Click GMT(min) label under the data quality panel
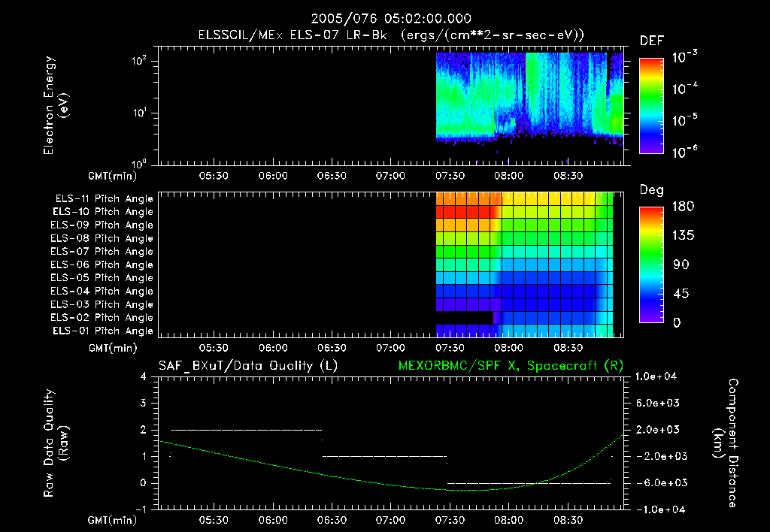 pyautogui.click(x=113, y=520)
